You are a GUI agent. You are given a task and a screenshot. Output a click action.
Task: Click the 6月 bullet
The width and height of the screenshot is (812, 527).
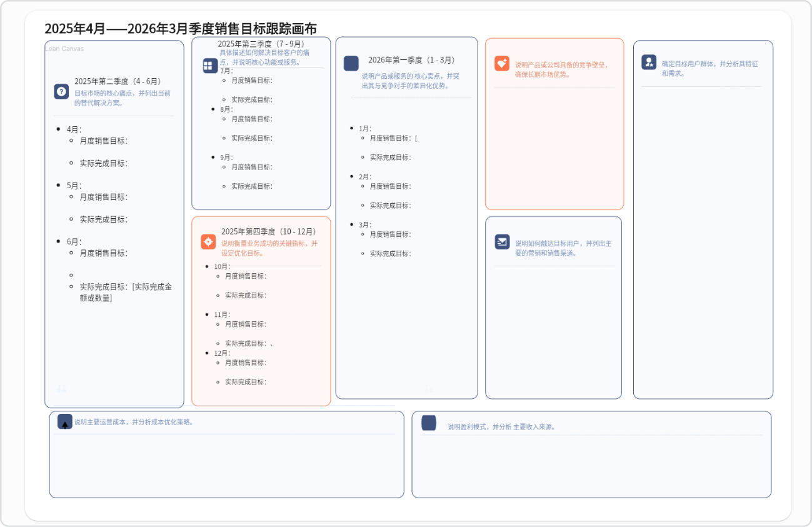click(x=74, y=242)
